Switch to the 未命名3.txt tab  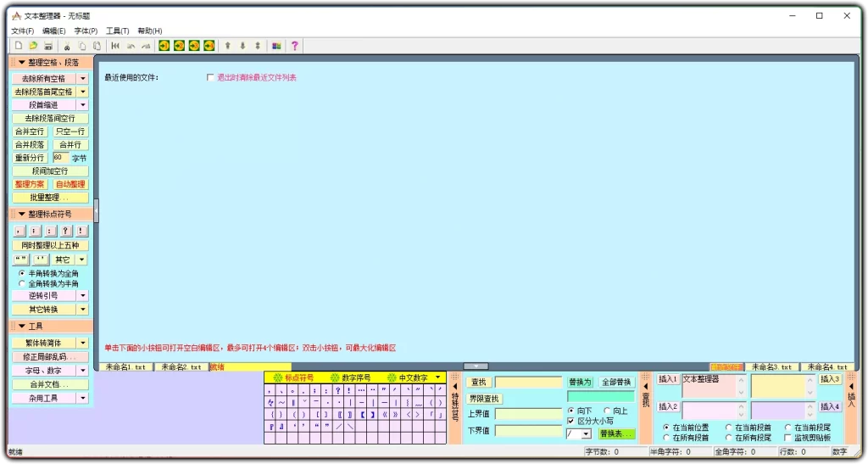point(771,367)
